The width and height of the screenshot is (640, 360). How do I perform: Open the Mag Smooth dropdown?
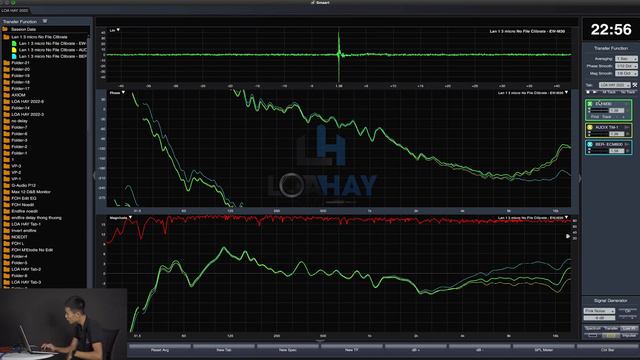coord(626,73)
